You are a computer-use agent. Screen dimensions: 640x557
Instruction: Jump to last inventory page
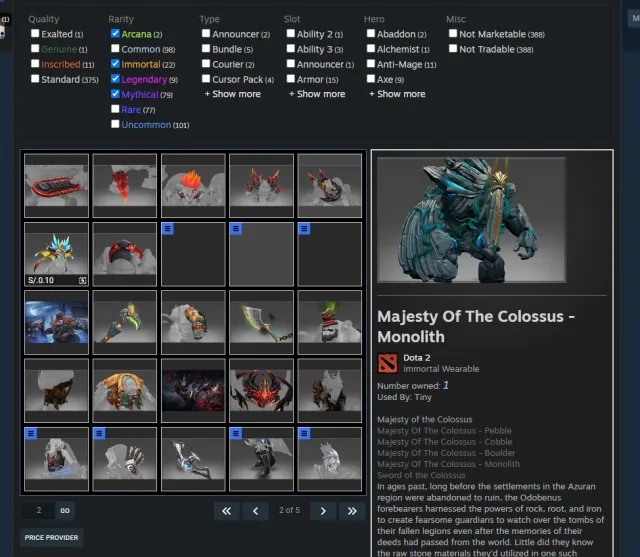(x=352, y=511)
